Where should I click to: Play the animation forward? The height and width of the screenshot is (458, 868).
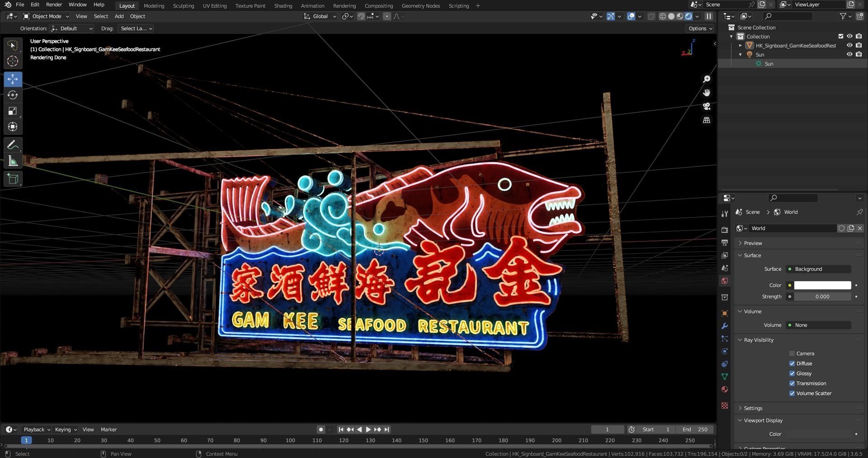click(x=368, y=430)
